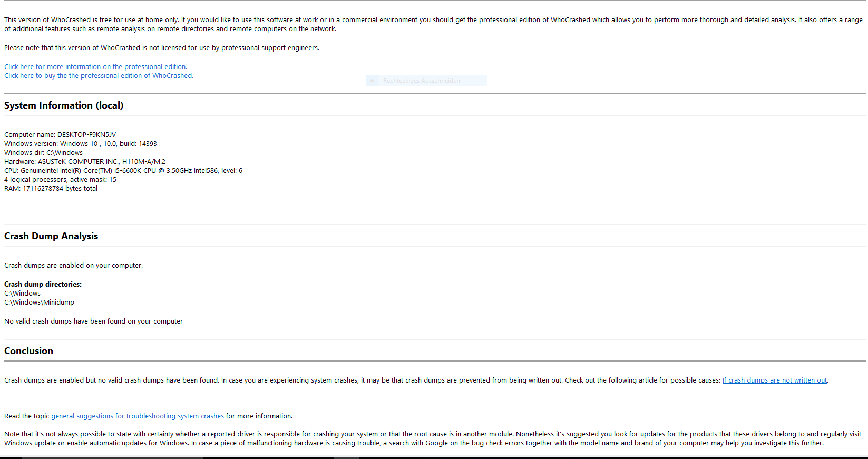Screen dimensions: 868x459
Task: Click the 'System Information (local)' heading
Action: pyautogui.click(x=64, y=105)
